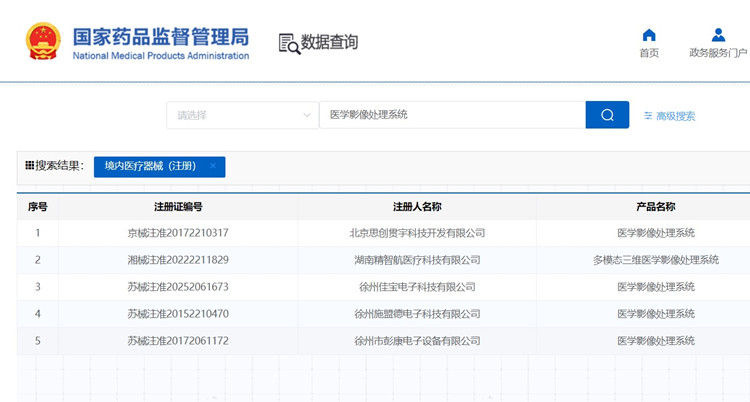Image resolution: width=750 pixels, height=402 pixels.
Task: Open 高级搜索 advanced search link
Action: point(675,116)
